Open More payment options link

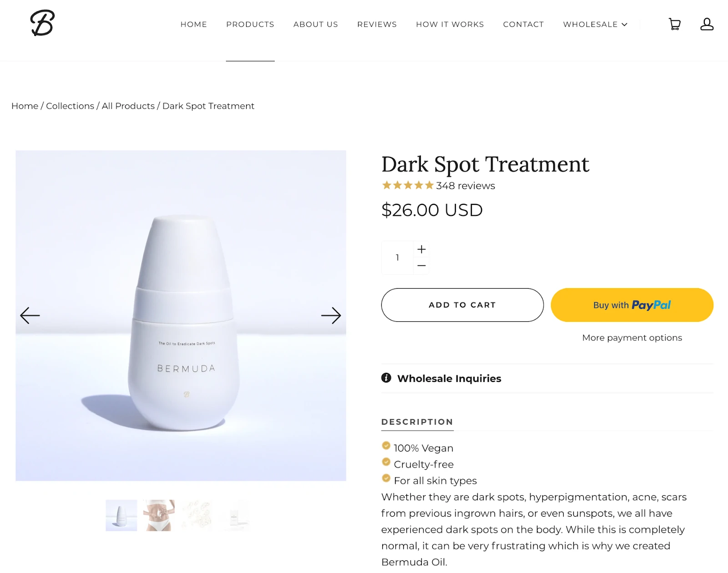[x=632, y=338]
